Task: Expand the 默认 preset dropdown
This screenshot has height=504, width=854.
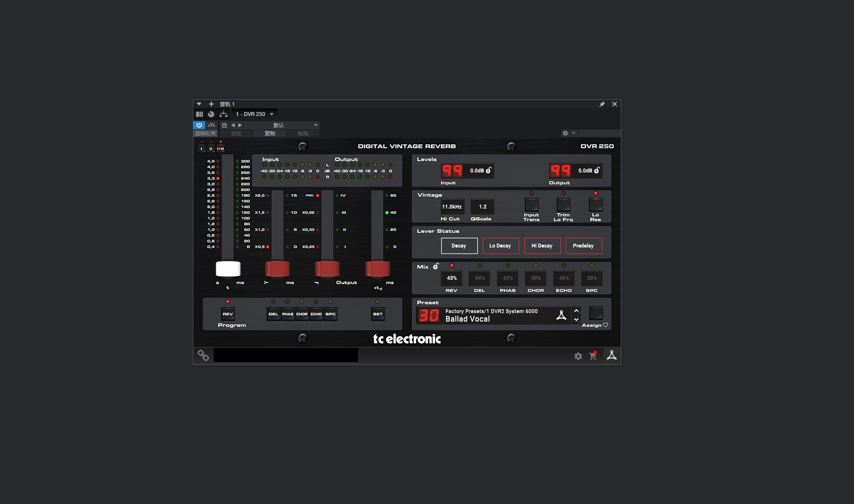Action: coord(315,125)
